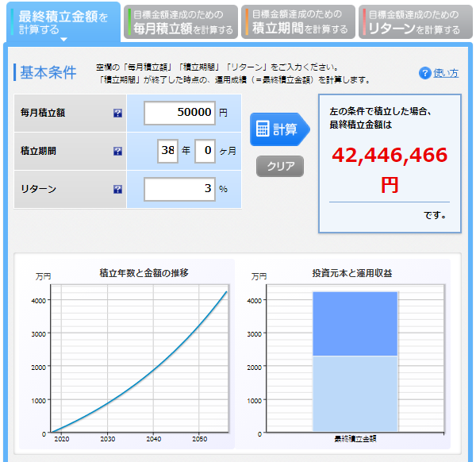Click the blue 計算 button
476x462 pixels.
[279, 129]
